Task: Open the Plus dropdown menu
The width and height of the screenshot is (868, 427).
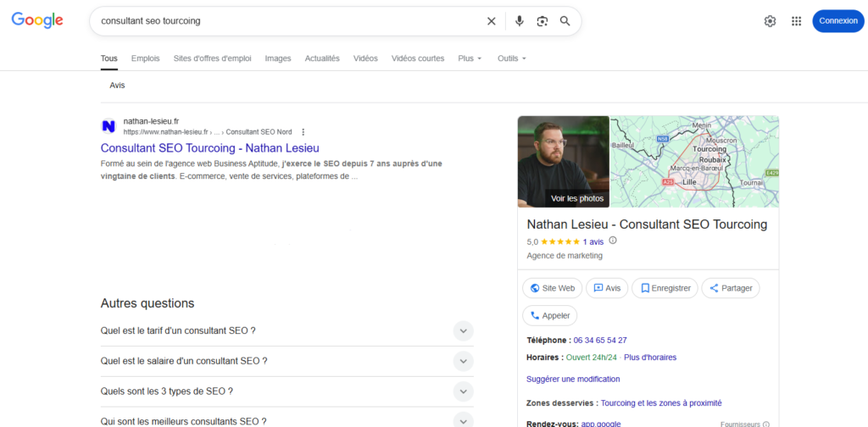Action: pos(470,58)
